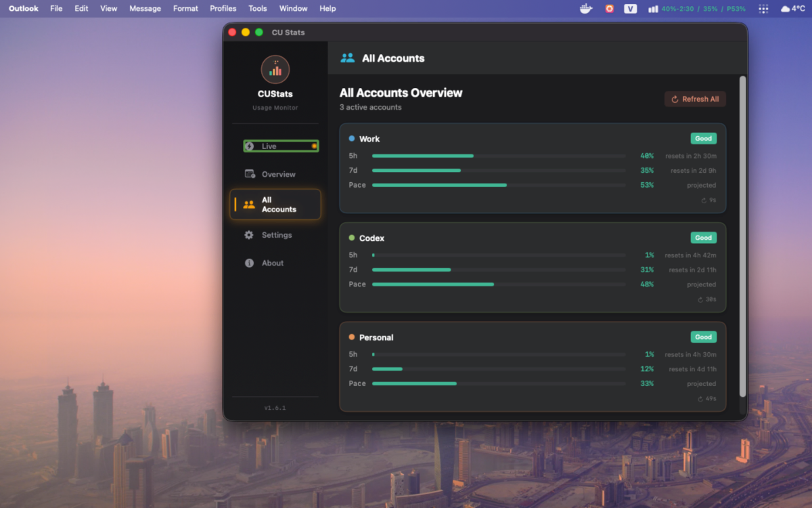Expand the Personal account card
This screenshot has width=812, height=508.
coord(533,366)
